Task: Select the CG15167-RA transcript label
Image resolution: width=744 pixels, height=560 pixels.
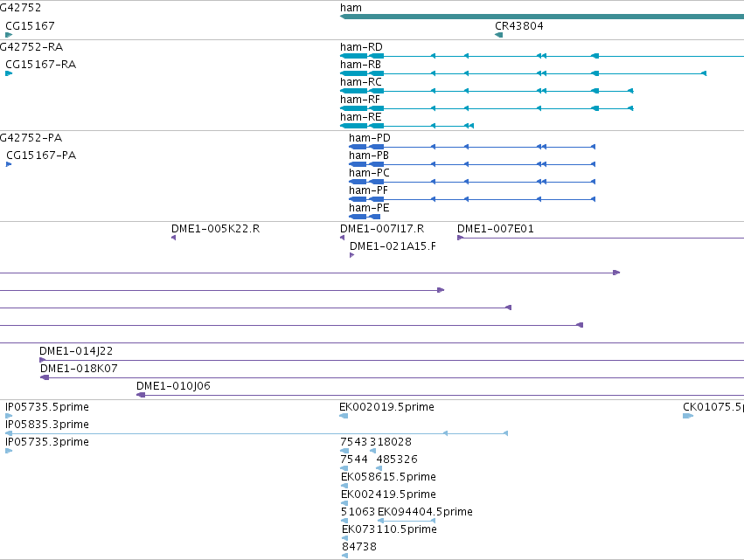Action: [x=40, y=65]
